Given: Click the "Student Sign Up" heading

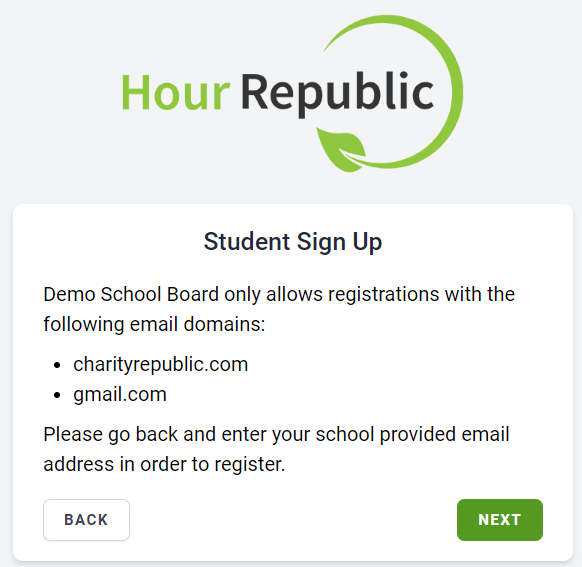Looking at the screenshot, I should 292,242.
